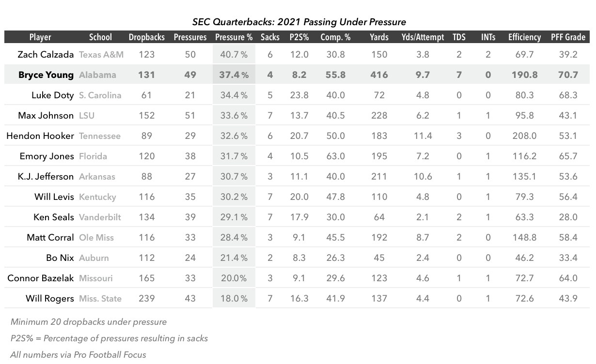Viewport: 596px width, 364px height.
Task: Select Will Rogers' 239 dropbacks cell
Action: pyautogui.click(x=146, y=299)
